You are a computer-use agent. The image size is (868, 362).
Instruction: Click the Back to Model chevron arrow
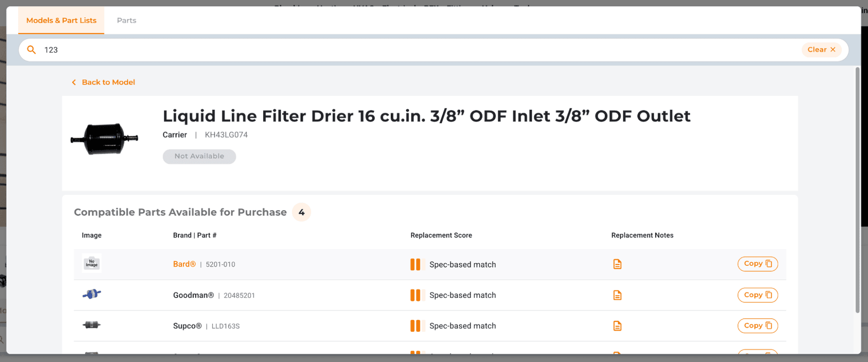tap(74, 82)
